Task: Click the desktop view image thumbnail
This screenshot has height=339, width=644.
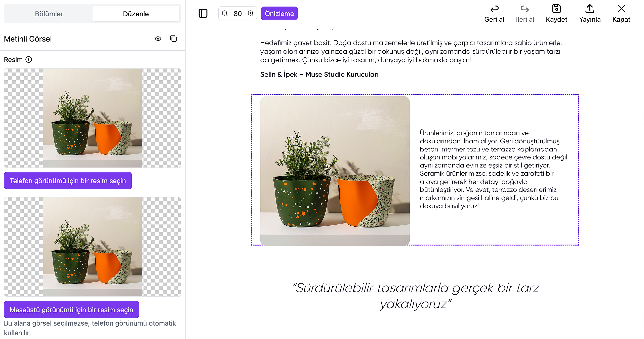Action: 92,247
